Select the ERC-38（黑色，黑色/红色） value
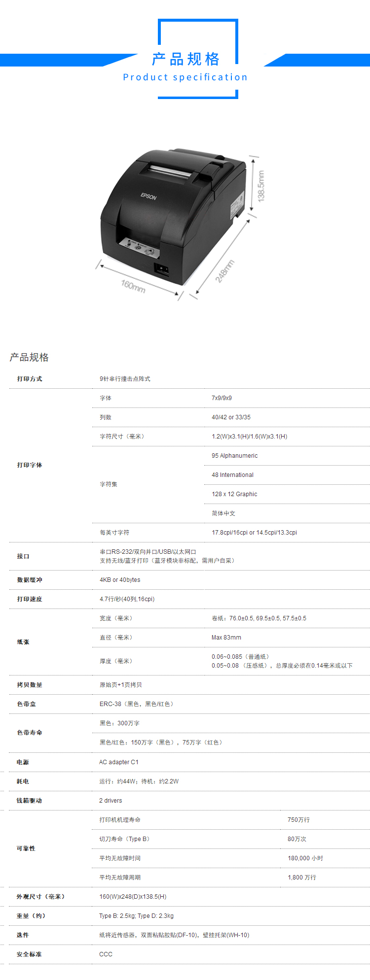Screen dimensions: 370x980 click(138, 704)
